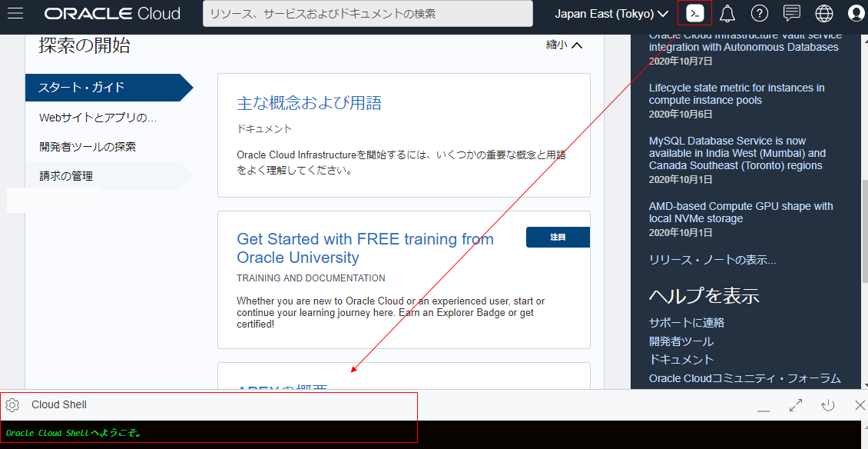Open the 主な概念および用語 link
Image resolution: width=868 pixels, height=449 pixels.
(309, 103)
